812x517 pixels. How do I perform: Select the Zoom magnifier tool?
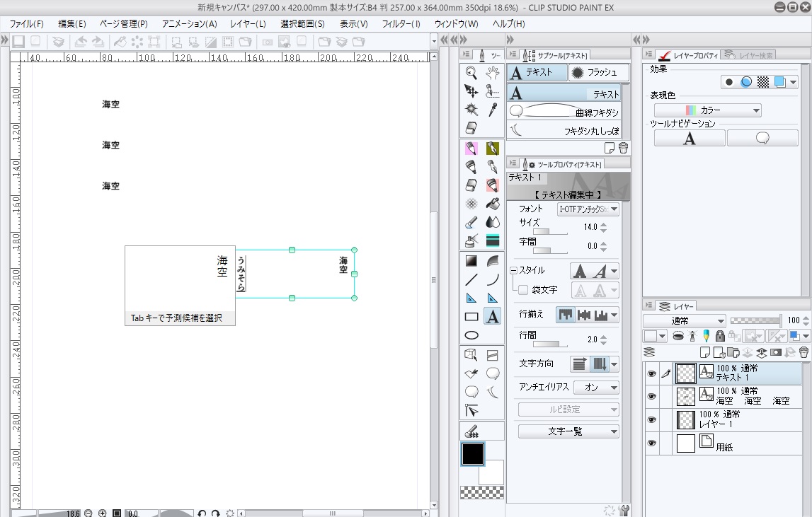click(471, 71)
